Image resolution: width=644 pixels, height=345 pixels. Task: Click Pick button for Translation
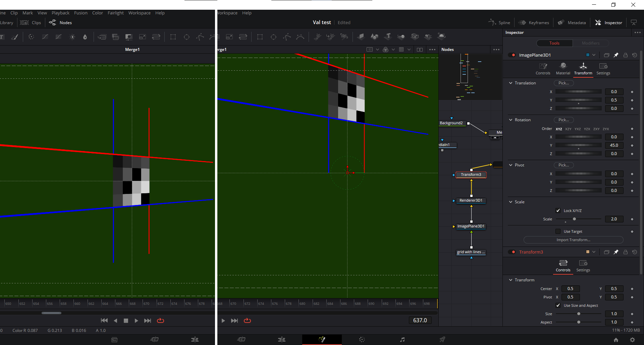click(563, 83)
